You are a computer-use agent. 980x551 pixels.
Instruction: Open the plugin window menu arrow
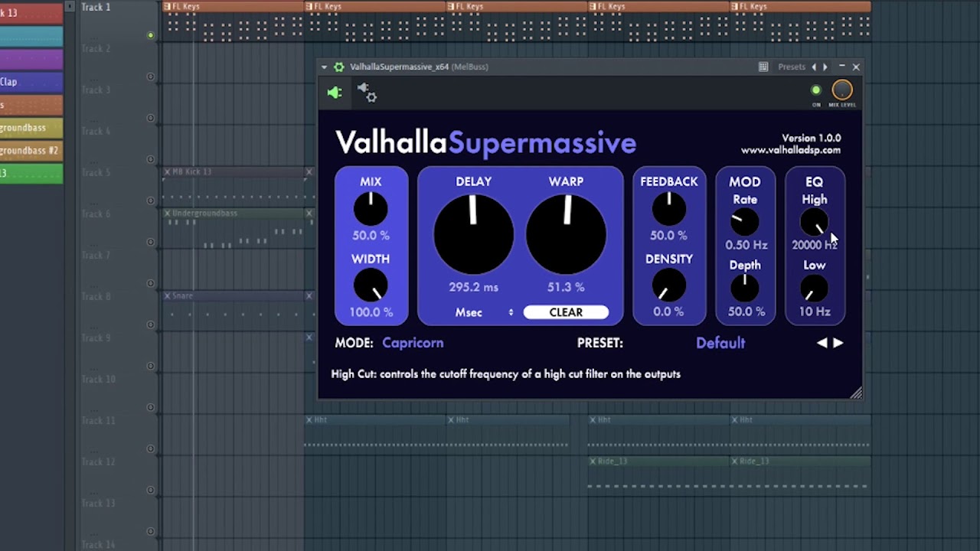pos(325,67)
